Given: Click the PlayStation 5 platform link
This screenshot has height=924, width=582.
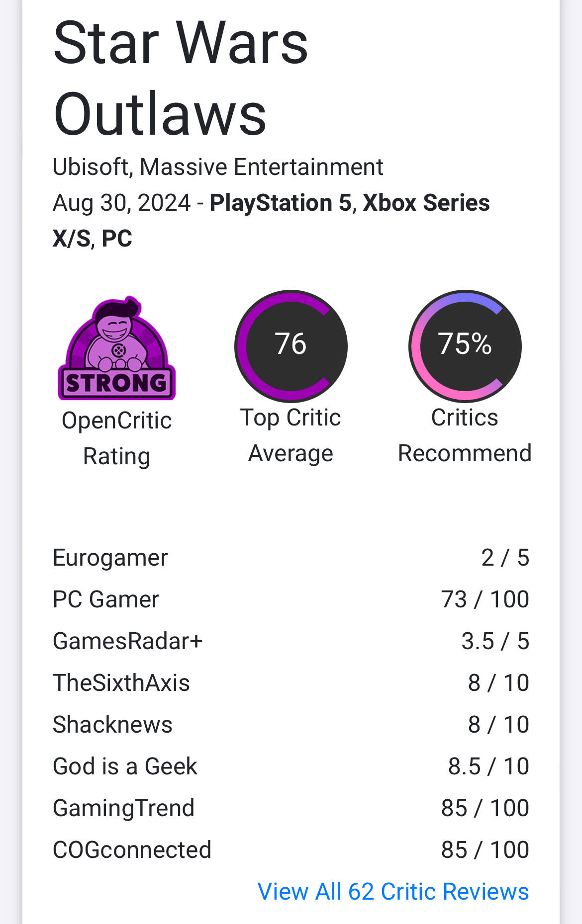Looking at the screenshot, I should 281,203.
